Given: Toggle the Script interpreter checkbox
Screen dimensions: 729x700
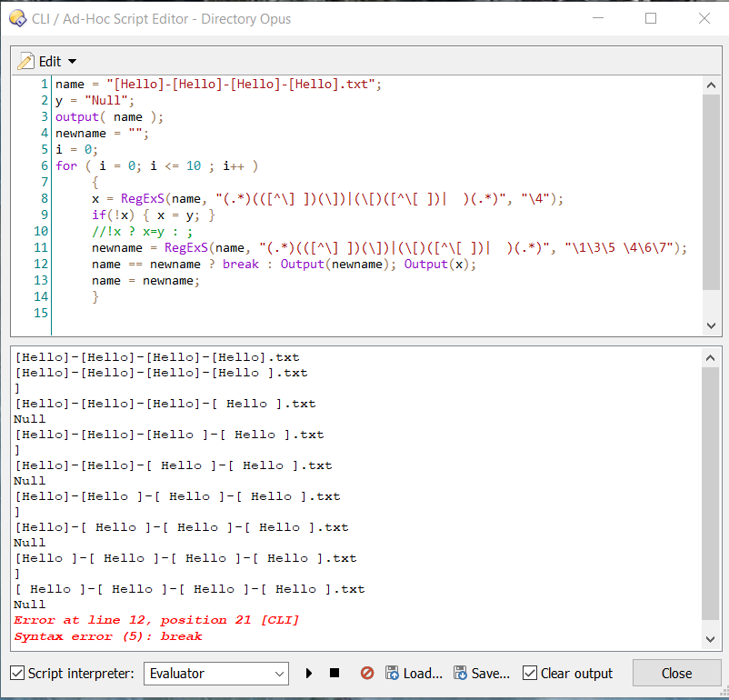Looking at the screenshot, I should click(x=17, y=674).
